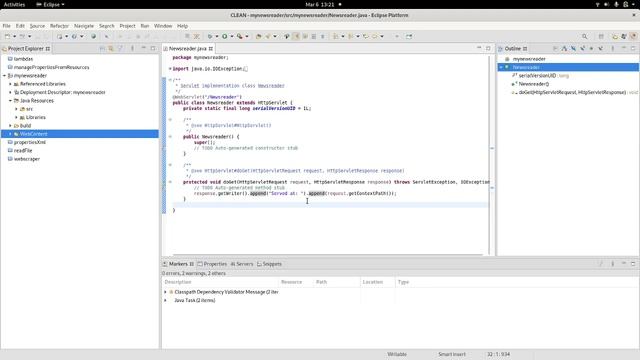Collapse the mynewsreader project node
The width and height of the screenshot is (640, 360).
coord(4,76)
